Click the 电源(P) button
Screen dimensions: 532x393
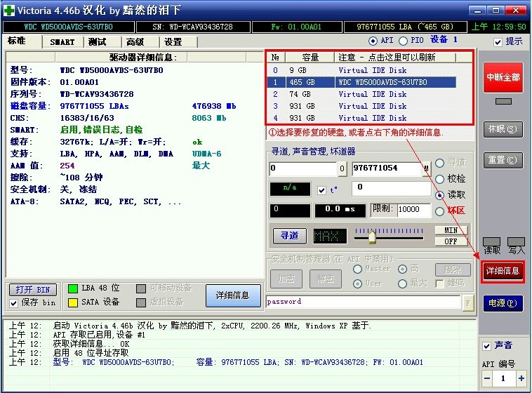pyautogui.click(x=503, y=302)
